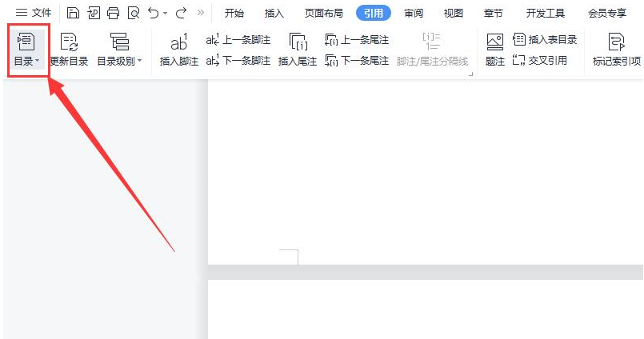Click the 更新目录 update icon

(69, 43)
